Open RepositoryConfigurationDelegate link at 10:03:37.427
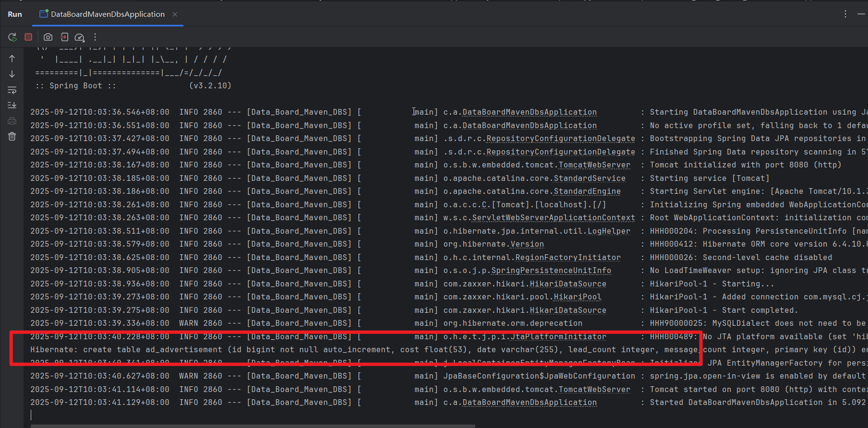 point(561,139)
